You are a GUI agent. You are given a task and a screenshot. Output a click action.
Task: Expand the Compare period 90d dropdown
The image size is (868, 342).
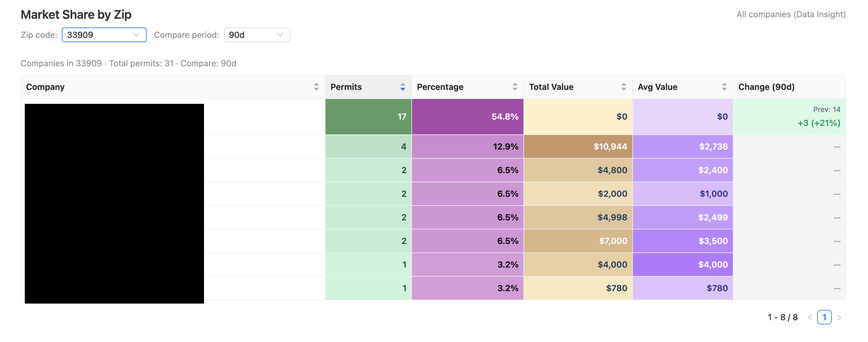point(257,35)
